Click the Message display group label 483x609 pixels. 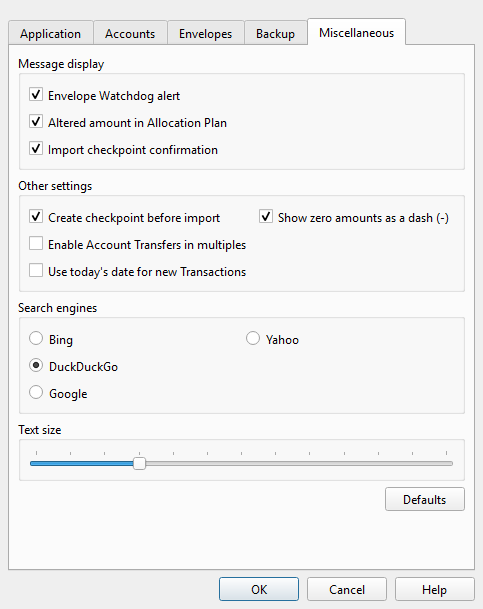(61, 64)
